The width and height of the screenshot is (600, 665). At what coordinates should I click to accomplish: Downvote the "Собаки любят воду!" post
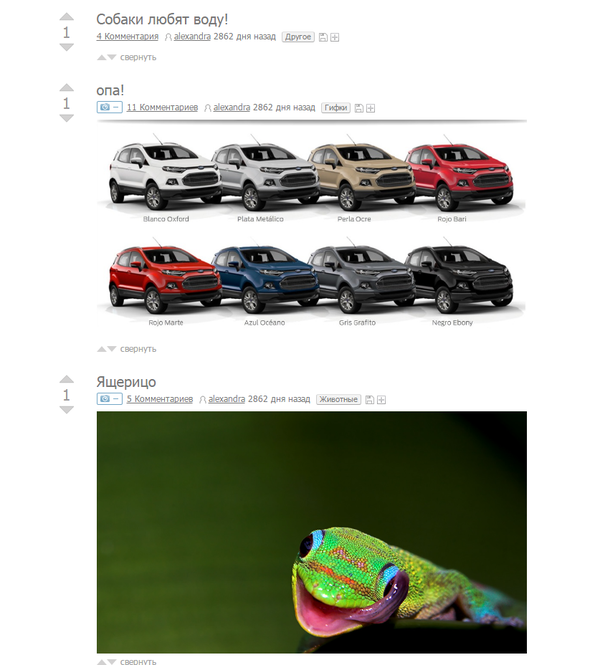(67, 47)
